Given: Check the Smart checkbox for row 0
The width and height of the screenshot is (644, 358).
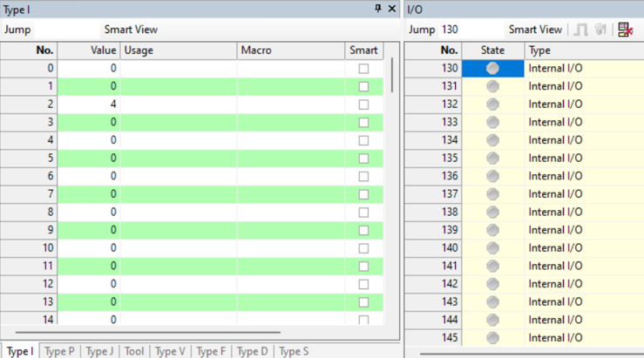Looking at the screenshot, I should (363, 68).
